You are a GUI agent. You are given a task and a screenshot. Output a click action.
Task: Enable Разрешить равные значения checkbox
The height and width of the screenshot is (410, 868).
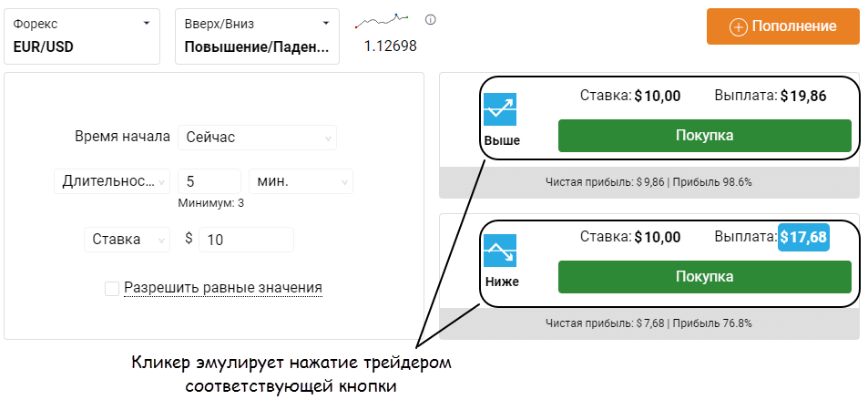pos(112,289)
